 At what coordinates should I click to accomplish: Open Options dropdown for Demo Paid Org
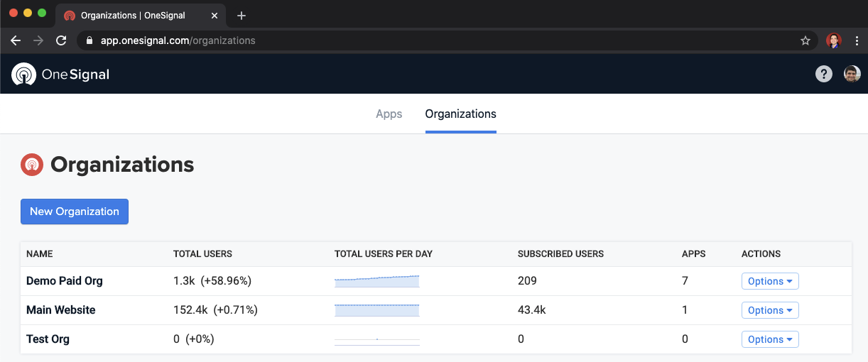[770, 281]
